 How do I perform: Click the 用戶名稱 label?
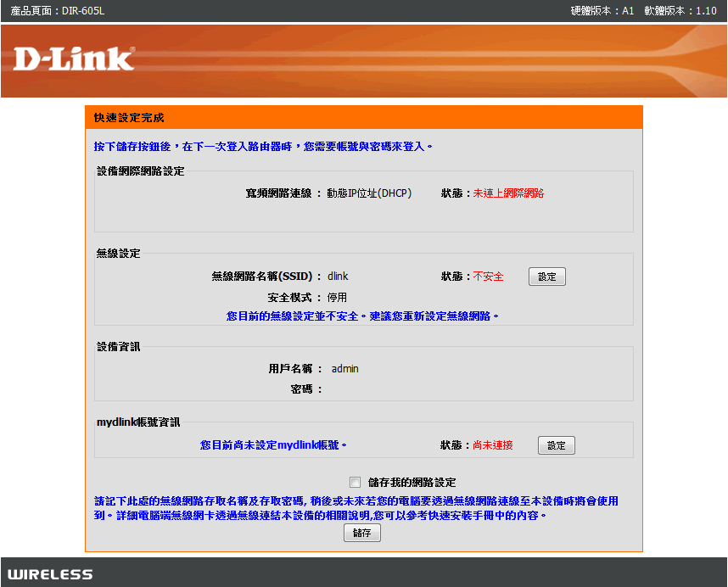(294, 369)
